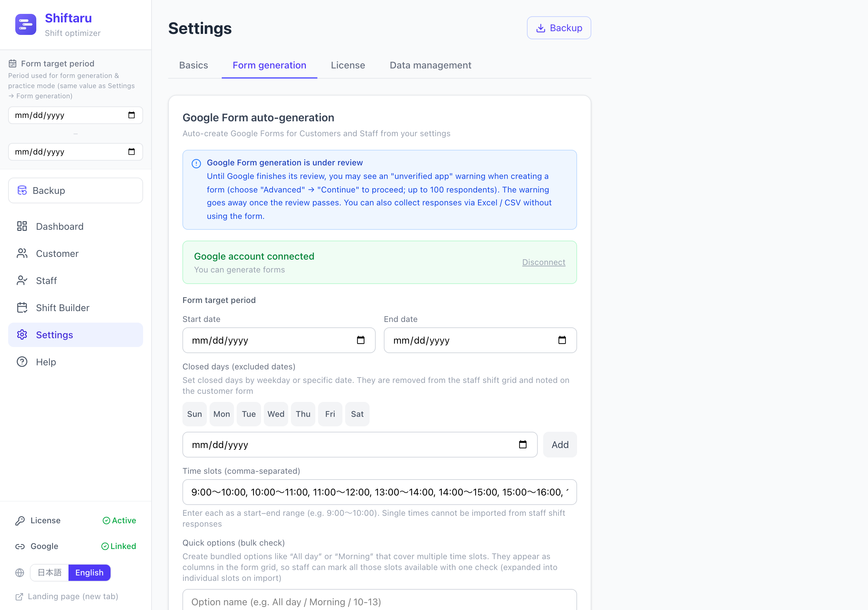Click Add closed date button

point(560,445)
